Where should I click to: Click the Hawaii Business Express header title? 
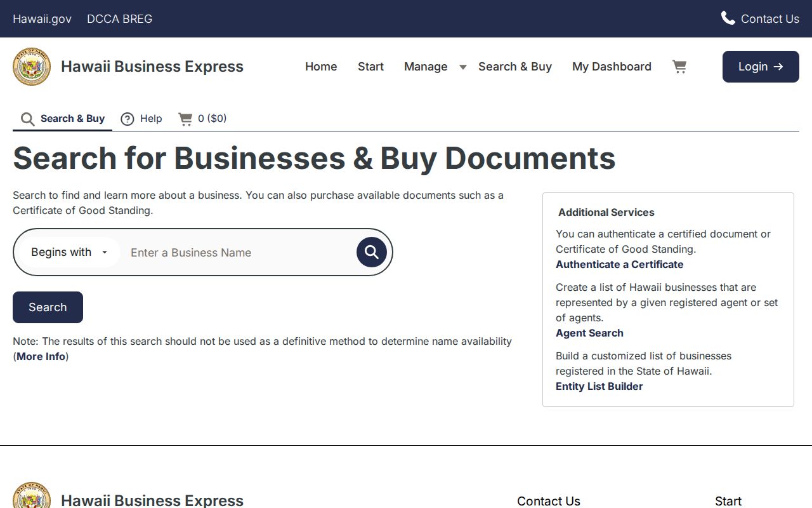tap(152, 67)
